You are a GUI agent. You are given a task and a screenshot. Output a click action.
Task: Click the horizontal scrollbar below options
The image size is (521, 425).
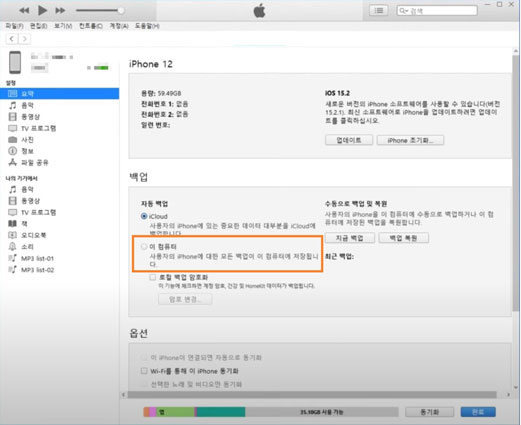pos(312,395)
